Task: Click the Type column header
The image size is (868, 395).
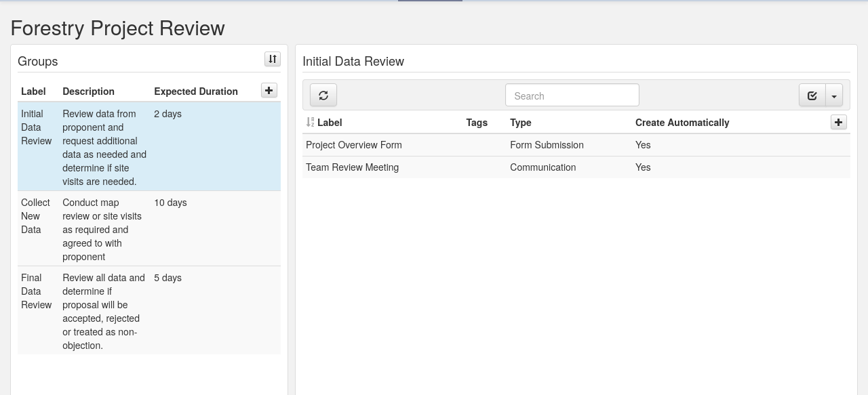Action: point(521,123)
